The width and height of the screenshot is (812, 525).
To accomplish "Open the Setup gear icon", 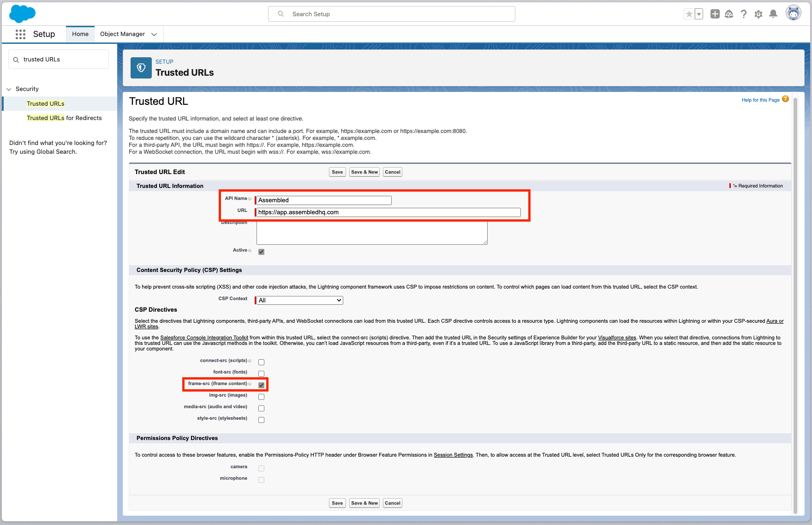I will [758, 14].
